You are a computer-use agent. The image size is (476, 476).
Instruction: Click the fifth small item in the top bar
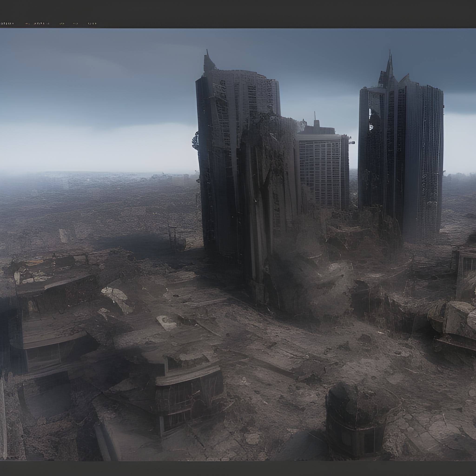[x=75, y=24]
